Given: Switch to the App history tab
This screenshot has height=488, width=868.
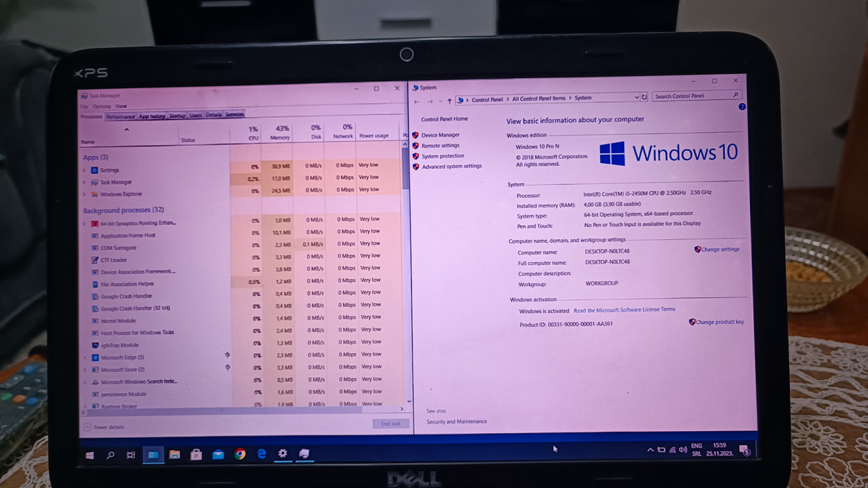Looking at the screenshot, I should (152, 116).
